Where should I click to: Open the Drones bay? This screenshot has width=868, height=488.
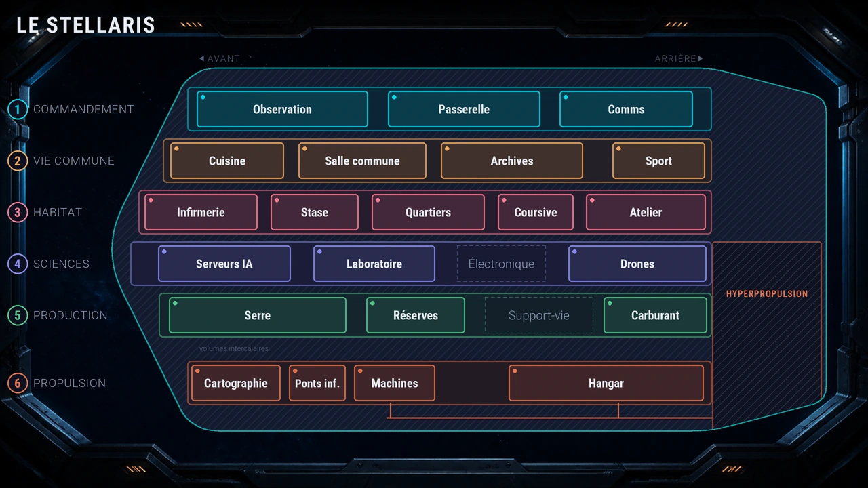point(637,264)
